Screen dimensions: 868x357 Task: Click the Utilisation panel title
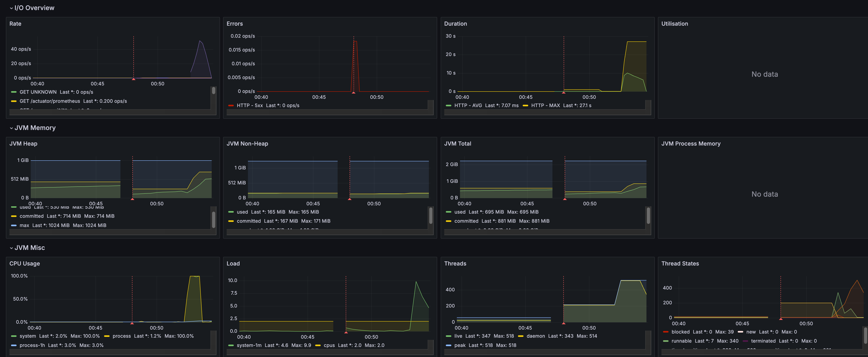tap(674, 24)
